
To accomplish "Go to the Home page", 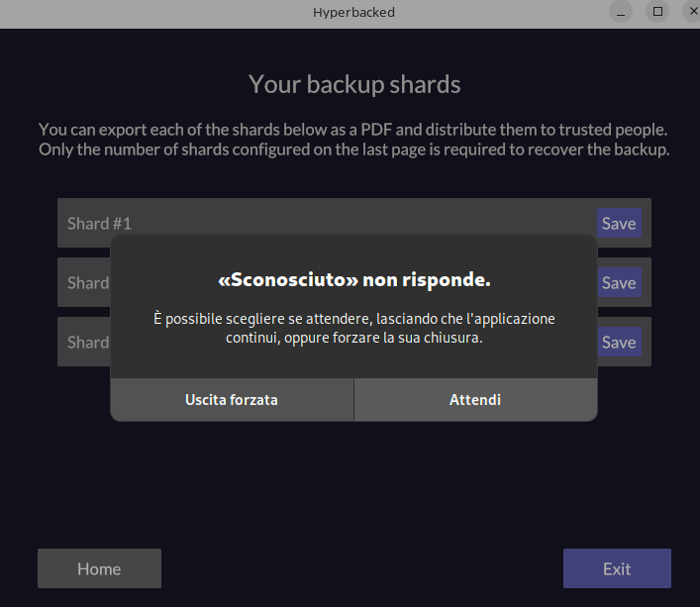I will (x=99, y=568).
